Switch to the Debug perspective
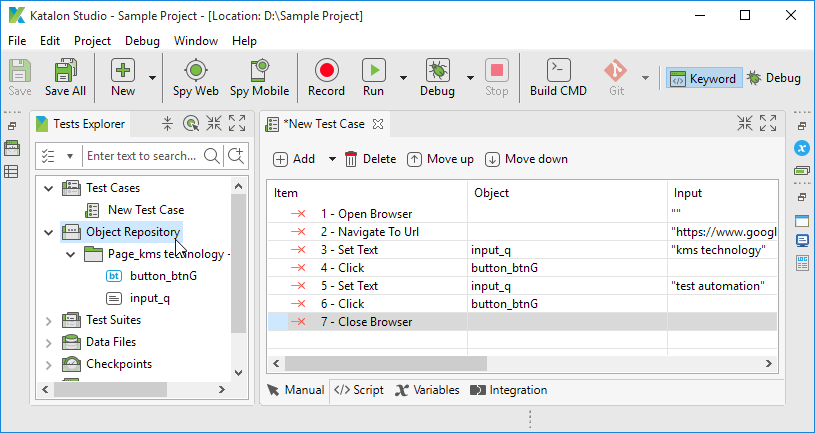815x433 pixels. point(774,78)
